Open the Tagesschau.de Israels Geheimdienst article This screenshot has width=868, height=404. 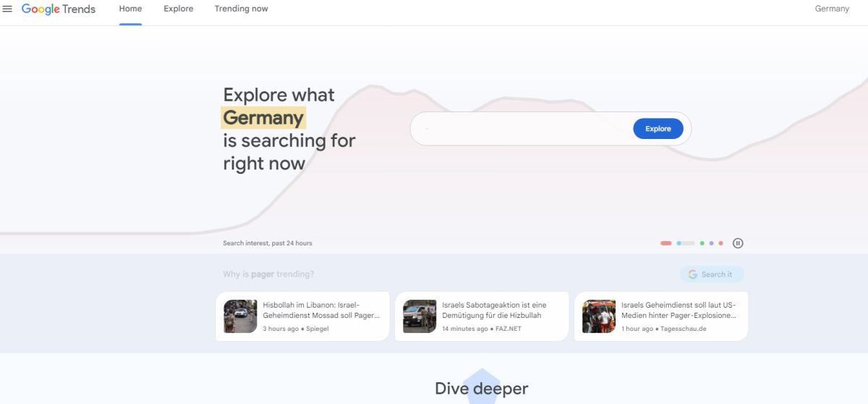click(661, 316)
